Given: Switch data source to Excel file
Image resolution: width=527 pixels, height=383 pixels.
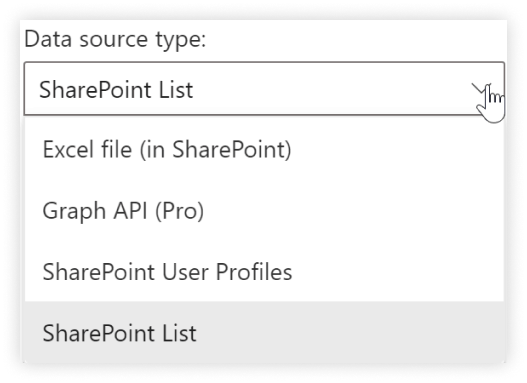Looking at the screenshot, I should [x=264, y=149].
